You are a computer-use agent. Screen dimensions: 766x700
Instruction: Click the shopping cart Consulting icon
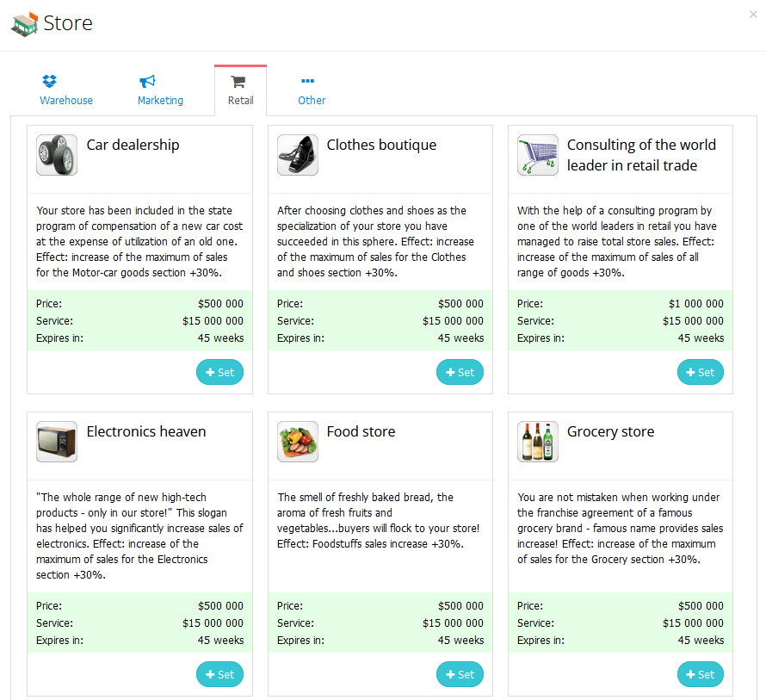pos(538,155)
